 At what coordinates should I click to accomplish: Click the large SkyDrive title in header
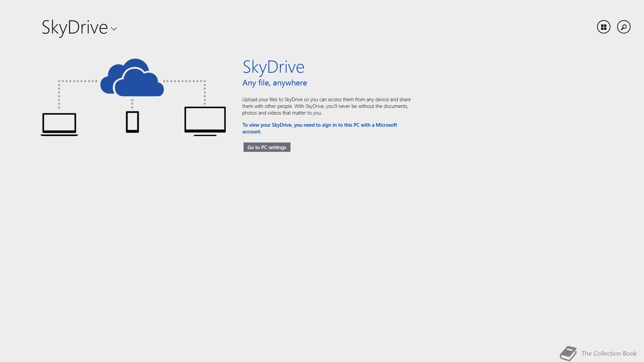74,27
